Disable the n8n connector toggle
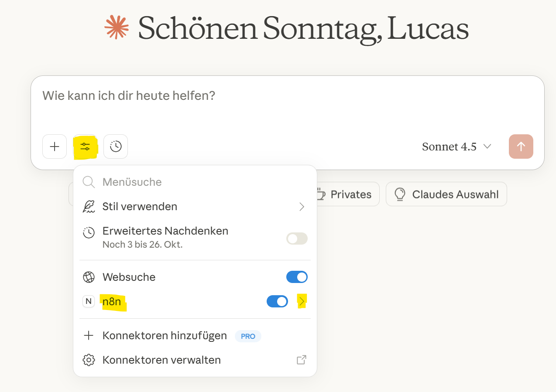Viewport: 556px width, 392px height. click(277, 301)
